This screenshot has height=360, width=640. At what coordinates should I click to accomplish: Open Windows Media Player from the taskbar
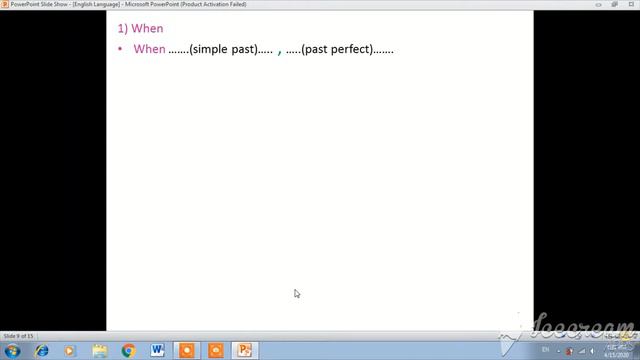coord(69,351)
